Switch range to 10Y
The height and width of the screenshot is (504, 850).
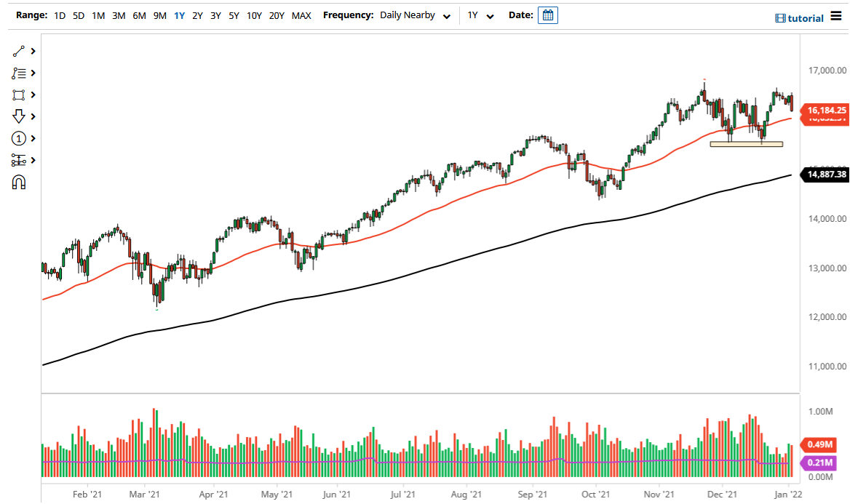(253, 15)
